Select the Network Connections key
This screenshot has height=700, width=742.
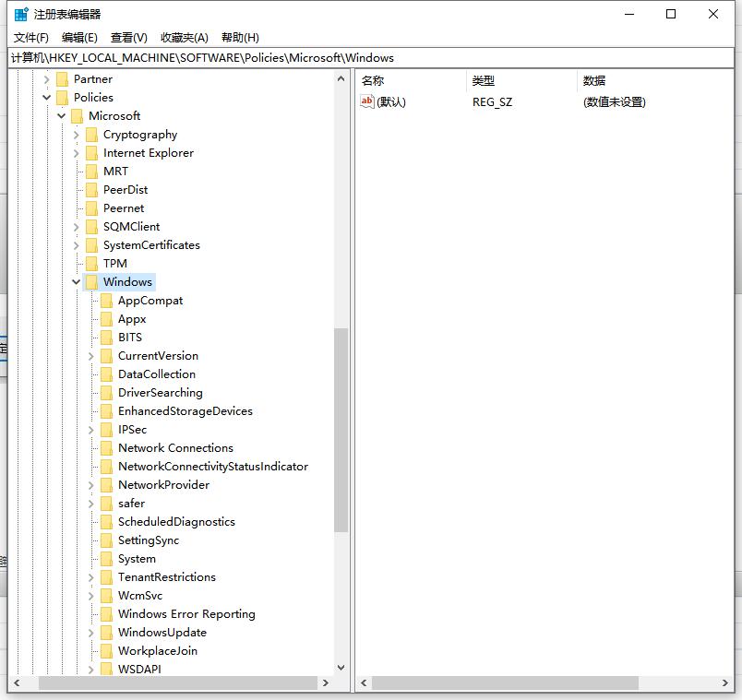tap(175, 448)
